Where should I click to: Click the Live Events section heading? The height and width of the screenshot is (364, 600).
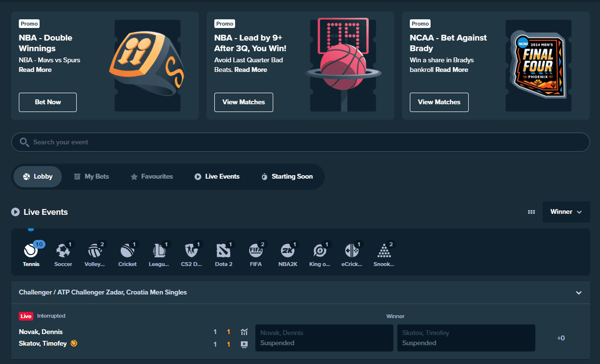click(45, 212)
